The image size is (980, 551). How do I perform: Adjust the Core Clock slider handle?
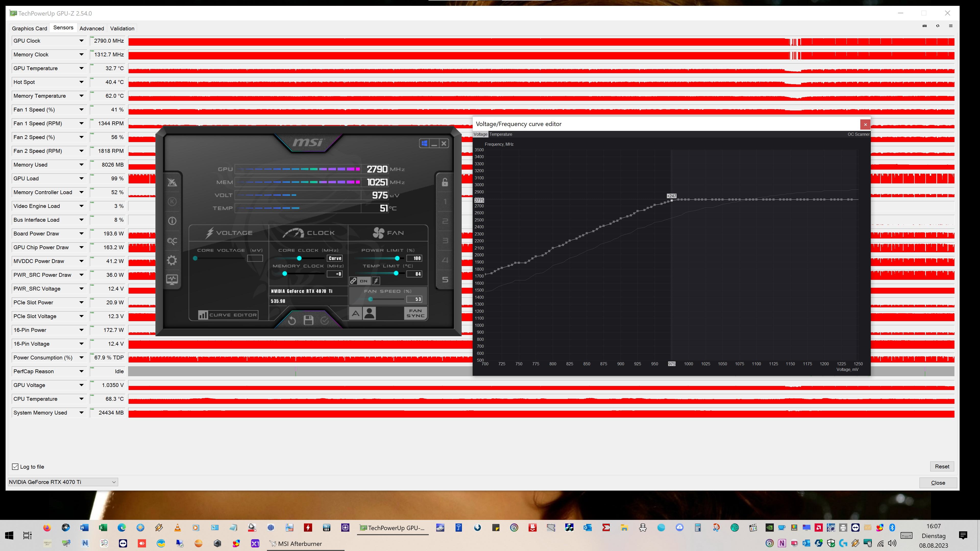[299, 259]
